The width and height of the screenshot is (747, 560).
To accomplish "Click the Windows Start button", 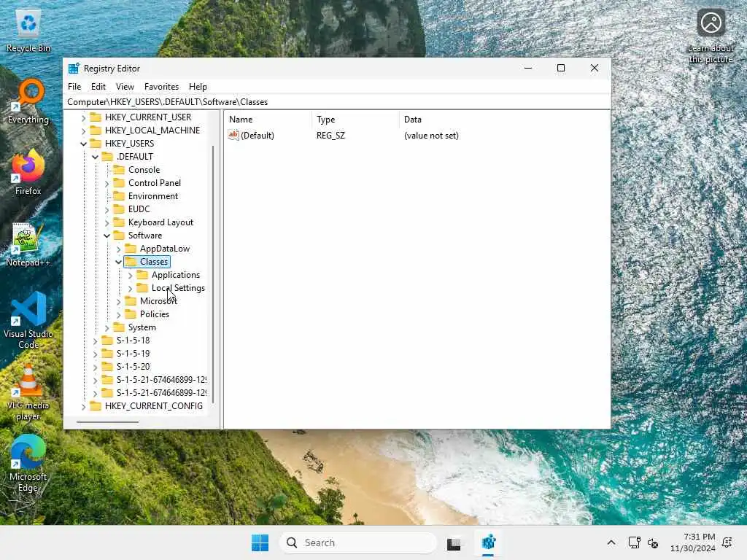I will (x=260, y=542).
